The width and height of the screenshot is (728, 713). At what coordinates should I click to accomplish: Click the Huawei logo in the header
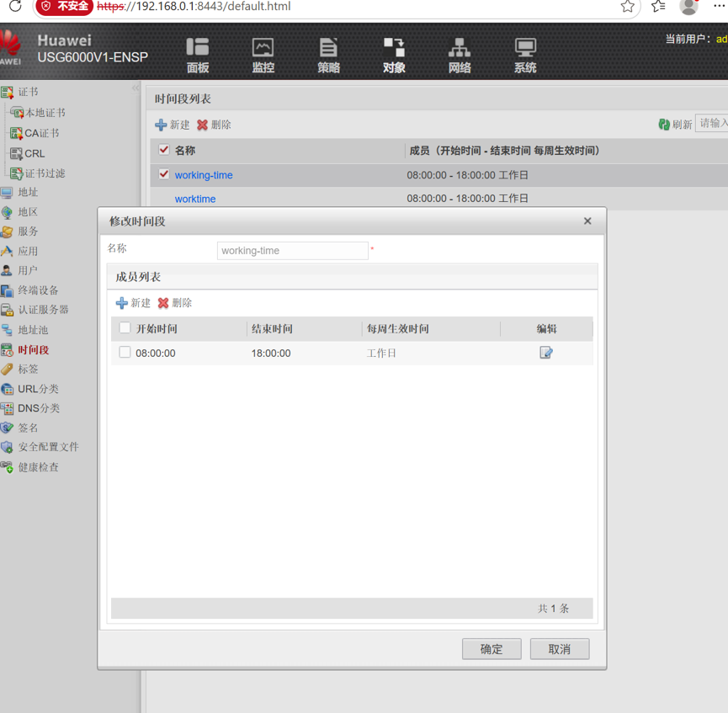click(10, 49)
